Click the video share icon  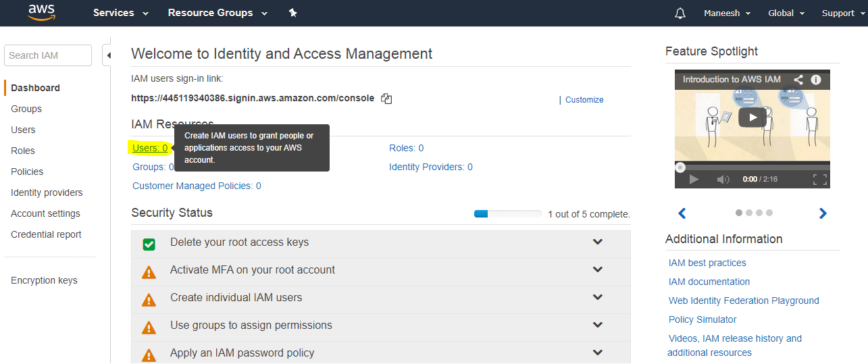click(x=798, y=80)
